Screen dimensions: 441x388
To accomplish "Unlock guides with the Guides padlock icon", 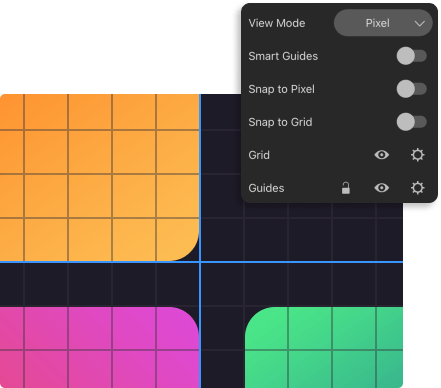I will [346, 188].
